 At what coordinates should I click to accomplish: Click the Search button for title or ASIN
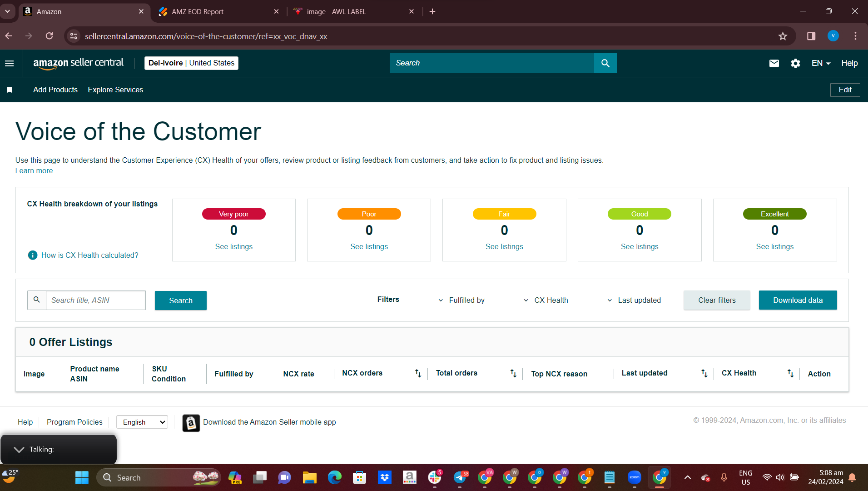tap(181, 301)
